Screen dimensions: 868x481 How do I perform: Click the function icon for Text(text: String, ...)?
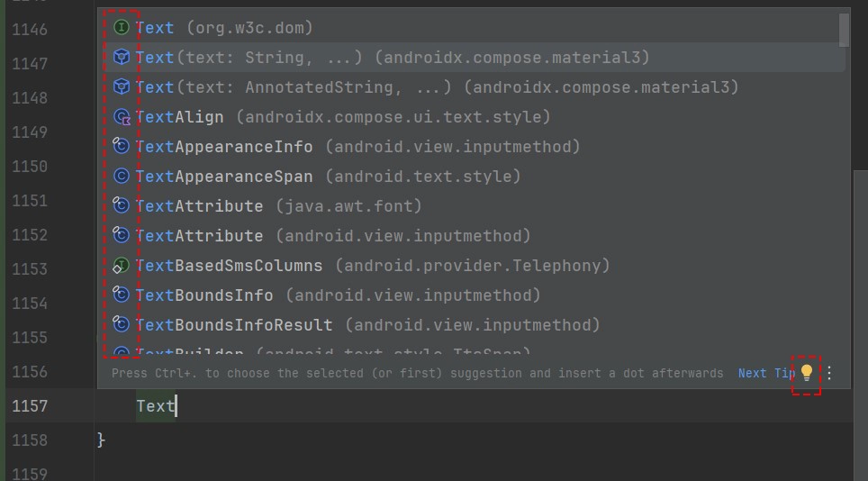[122, 57]
